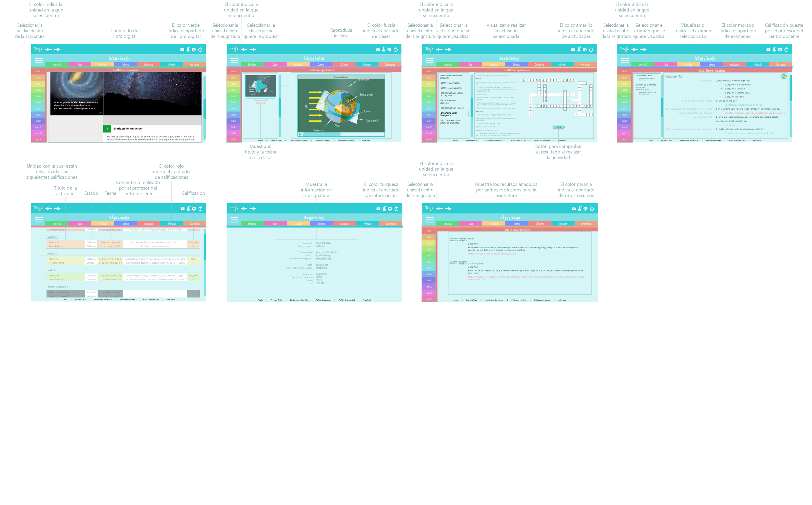The image size is (812, 505).
Task: Open the rotation class video thumbnail
Action: 261,86
